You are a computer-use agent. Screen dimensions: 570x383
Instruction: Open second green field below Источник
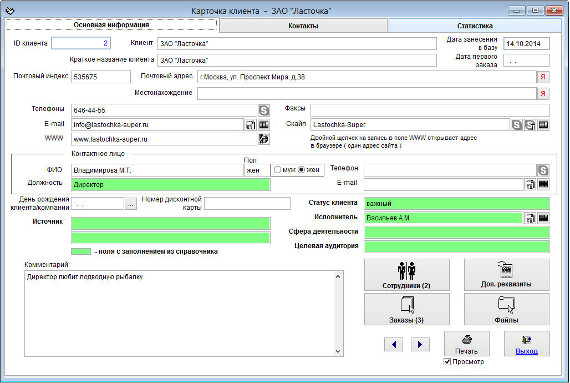click(170, 238)
